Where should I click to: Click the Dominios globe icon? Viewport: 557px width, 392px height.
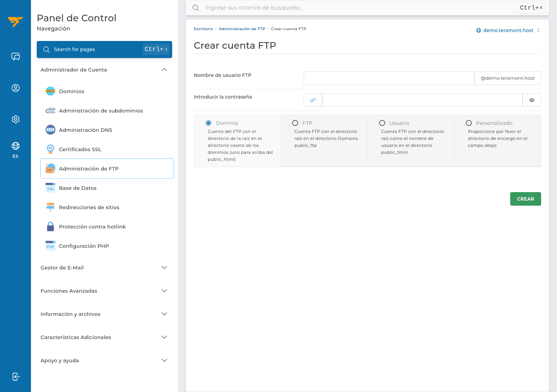point(50,91)
